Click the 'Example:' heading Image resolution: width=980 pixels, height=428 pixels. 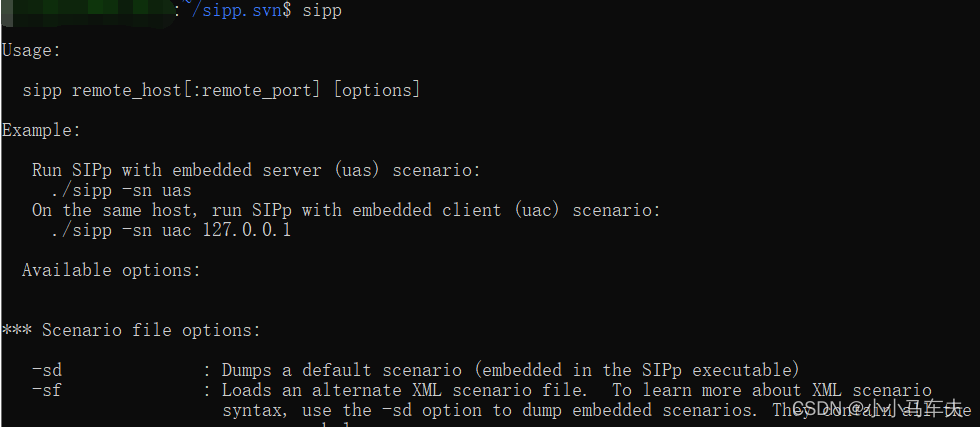(41, 131)
